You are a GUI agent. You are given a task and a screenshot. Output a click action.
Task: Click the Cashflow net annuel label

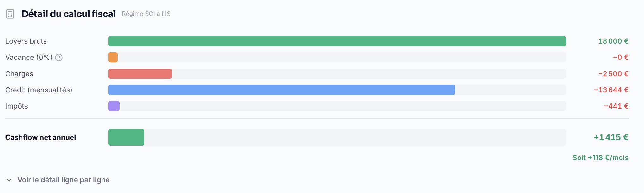point(40,137)
